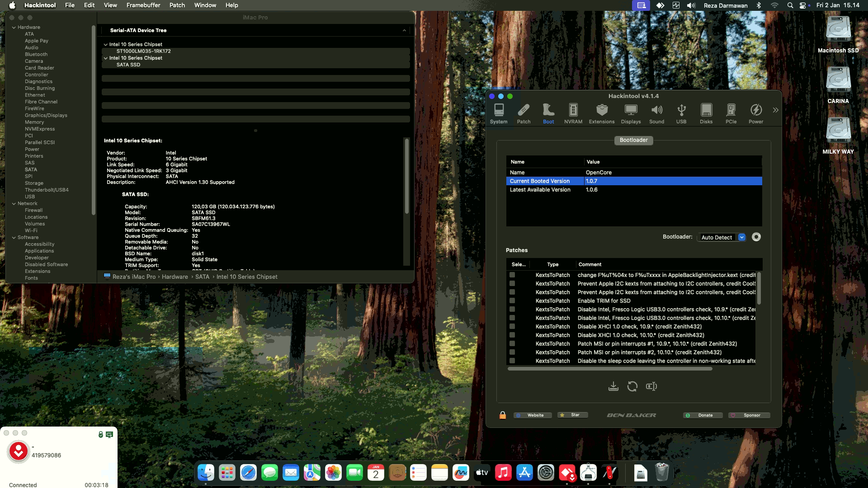Open the Edit menu
This screenshot has width=868, height=488.
point(90,5)
